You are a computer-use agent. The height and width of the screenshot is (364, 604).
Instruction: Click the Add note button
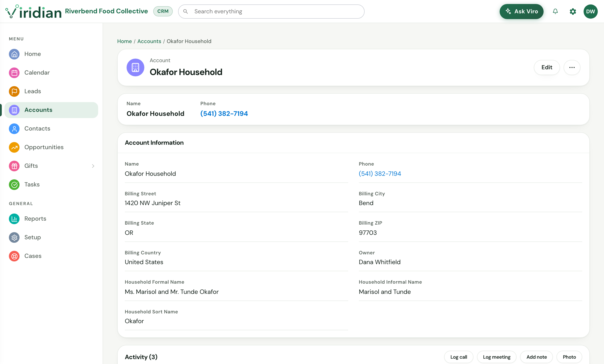point(536,357)
